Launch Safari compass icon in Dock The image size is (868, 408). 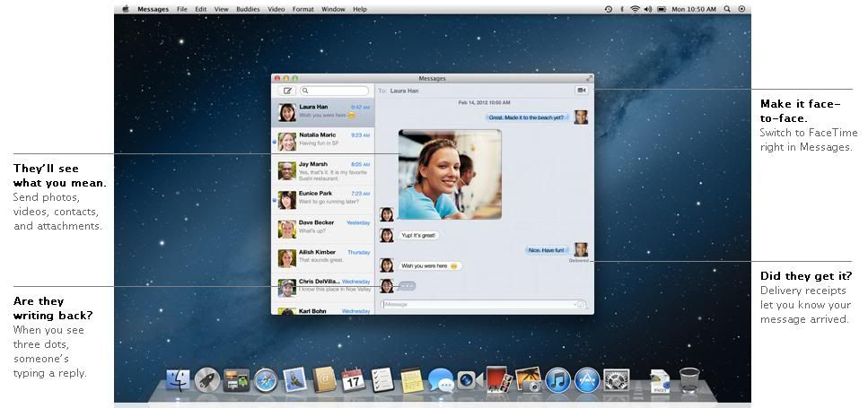coord(266,380)
